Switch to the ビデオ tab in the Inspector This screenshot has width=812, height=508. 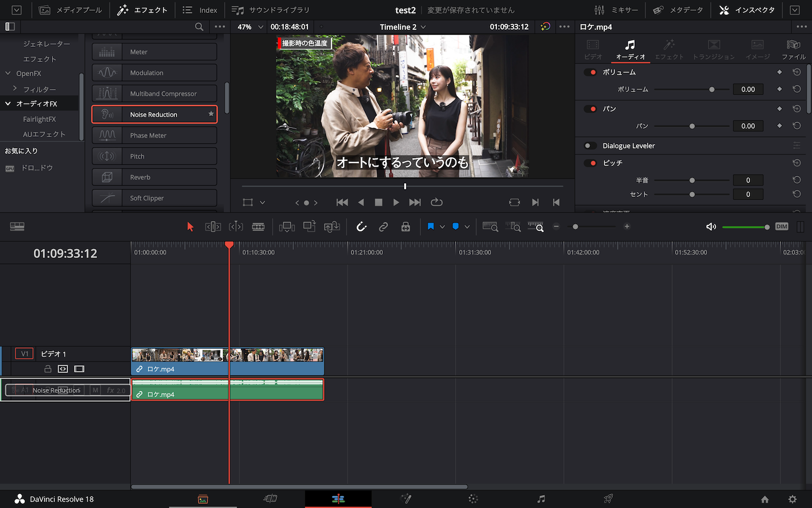[593, 49]
